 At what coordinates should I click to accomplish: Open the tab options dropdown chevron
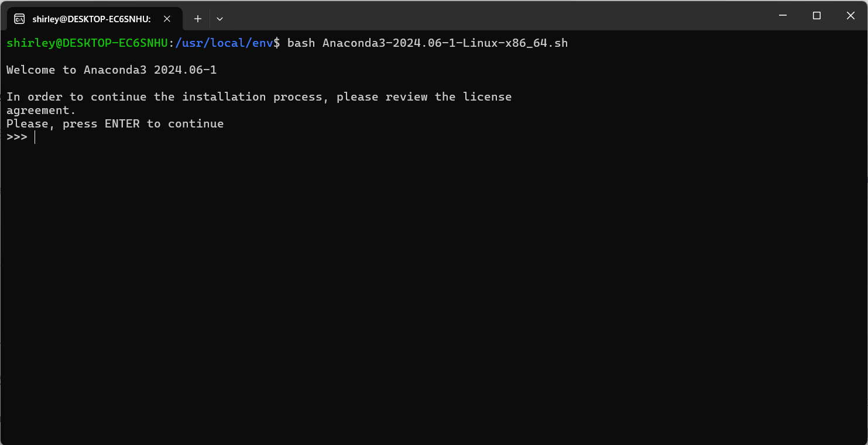click(x=219, y=19)
